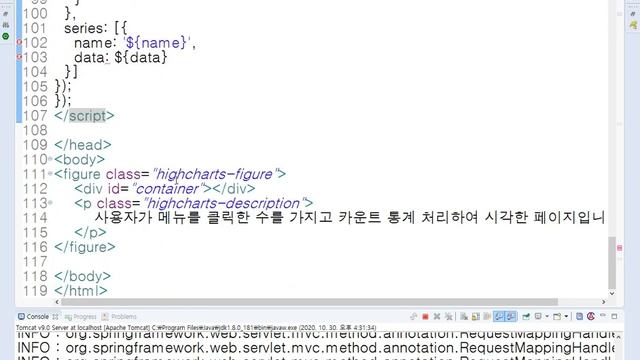Screen dimensions: 640x360
Task: Click the red error mark in the overview ruler
Action: click(619, 248)
